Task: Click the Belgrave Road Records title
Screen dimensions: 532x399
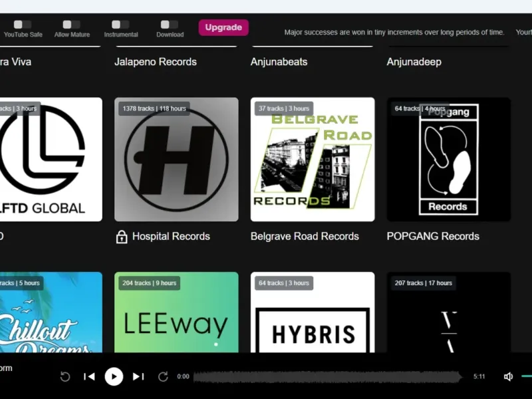Action: 305,236
